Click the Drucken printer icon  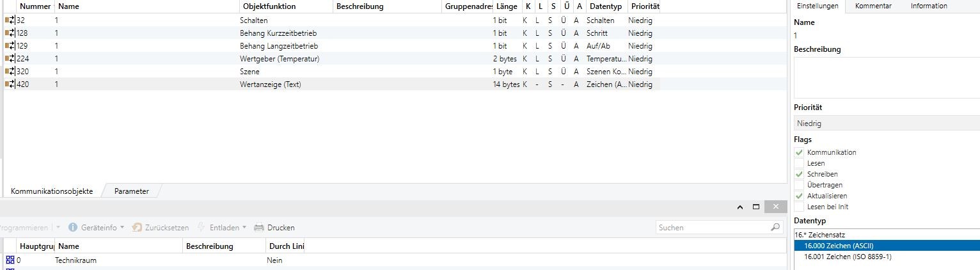(259, 228)
